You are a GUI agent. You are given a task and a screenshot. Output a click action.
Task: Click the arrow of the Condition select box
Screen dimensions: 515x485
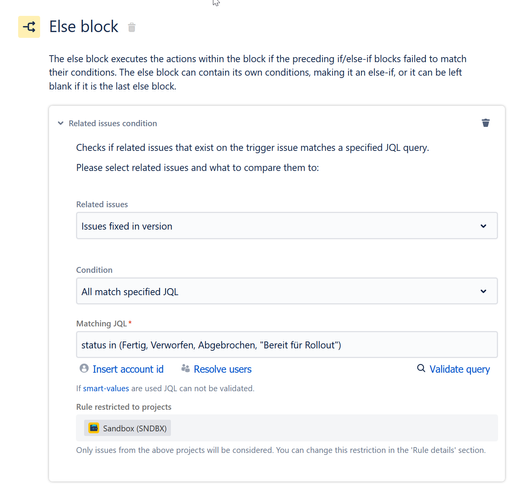tap(483, 291)
